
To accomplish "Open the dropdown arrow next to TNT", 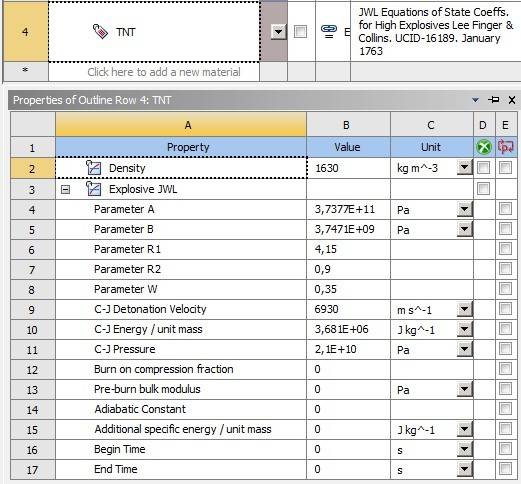I will click(x=278, y=32).
